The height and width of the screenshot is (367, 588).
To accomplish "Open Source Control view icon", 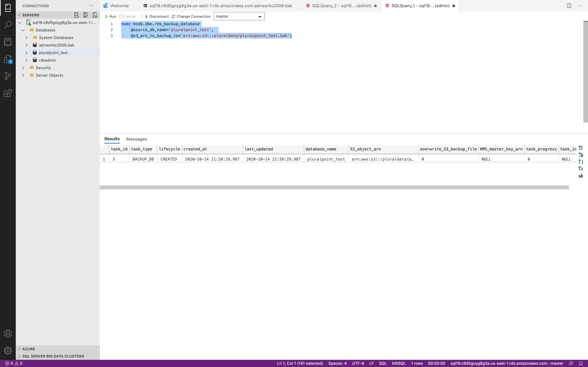I will click(x=8, y=76).
